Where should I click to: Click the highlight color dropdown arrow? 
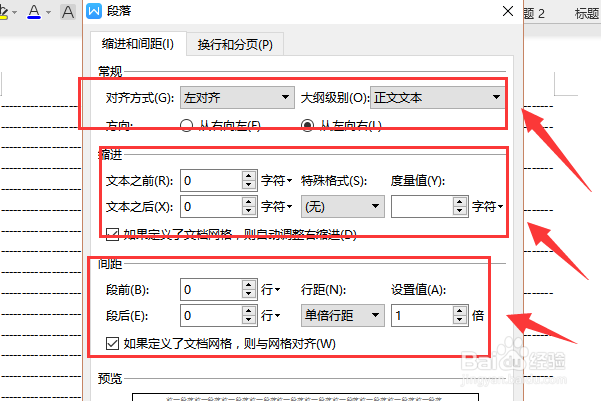click(15, 12)
